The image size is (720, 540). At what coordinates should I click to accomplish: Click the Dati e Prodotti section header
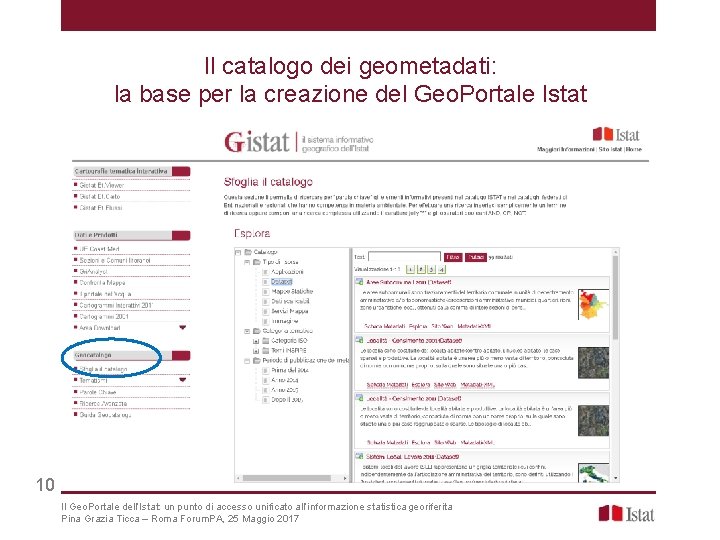pyautogui.click(x=131, y=235)
